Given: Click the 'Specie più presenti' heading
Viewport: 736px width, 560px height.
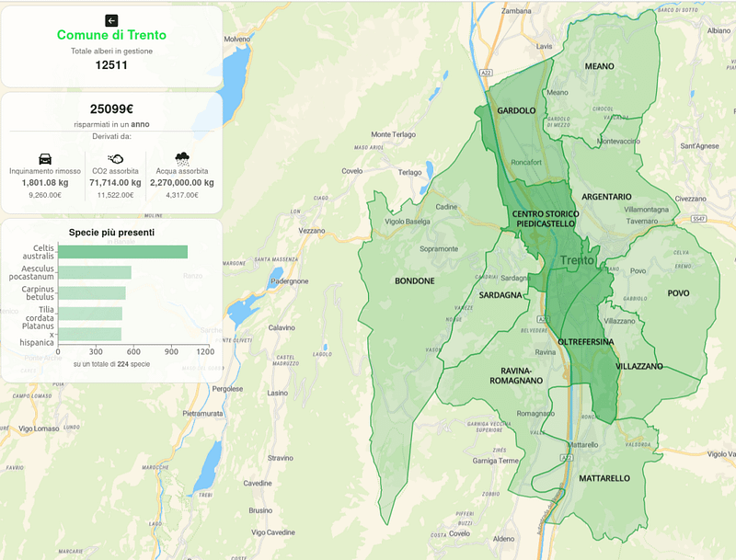Looking at the screenshot, I should 111,233.
